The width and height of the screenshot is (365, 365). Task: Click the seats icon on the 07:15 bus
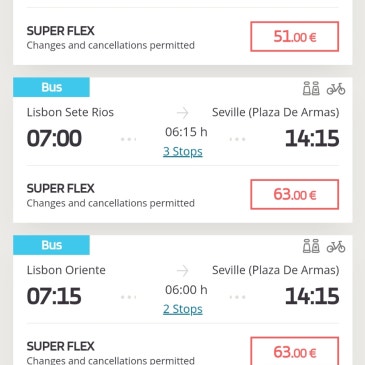pyautogui.click(x=311, y=246)
